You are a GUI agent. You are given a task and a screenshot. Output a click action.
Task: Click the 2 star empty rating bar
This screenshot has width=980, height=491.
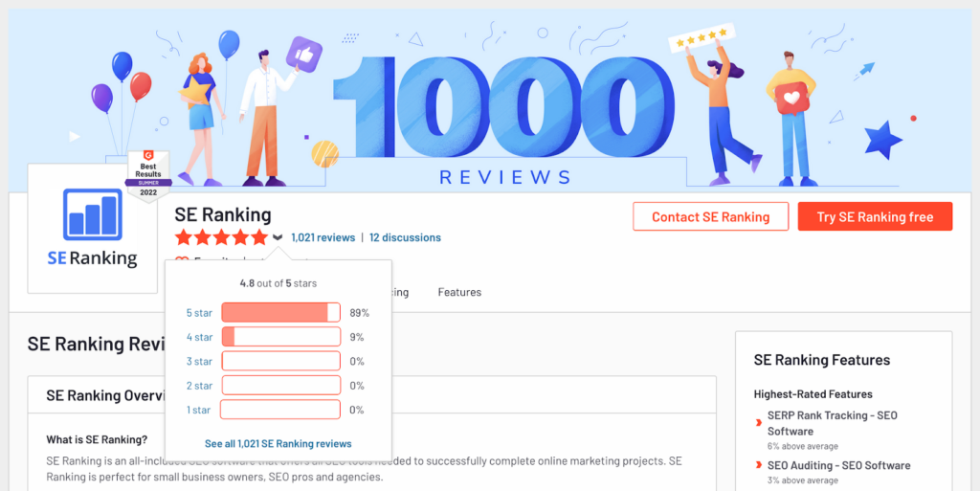pyautogui.click(x=280, y=386)
